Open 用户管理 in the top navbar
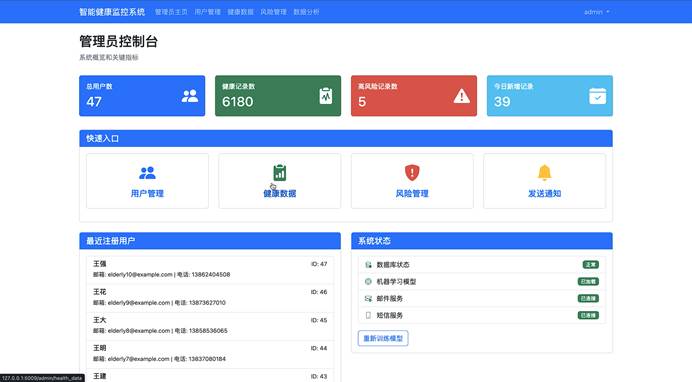This screenshot has width=692, height=382. point(207,12)
